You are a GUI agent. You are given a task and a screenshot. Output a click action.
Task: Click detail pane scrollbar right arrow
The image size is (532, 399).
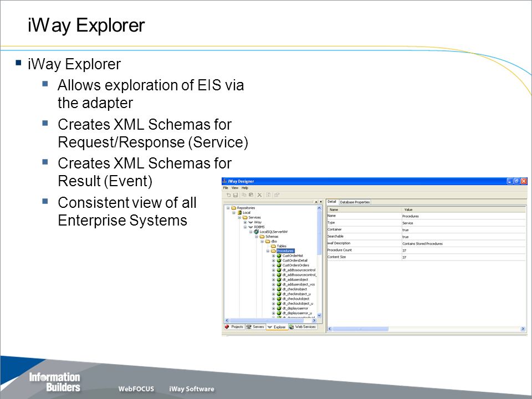pos(523,329)
